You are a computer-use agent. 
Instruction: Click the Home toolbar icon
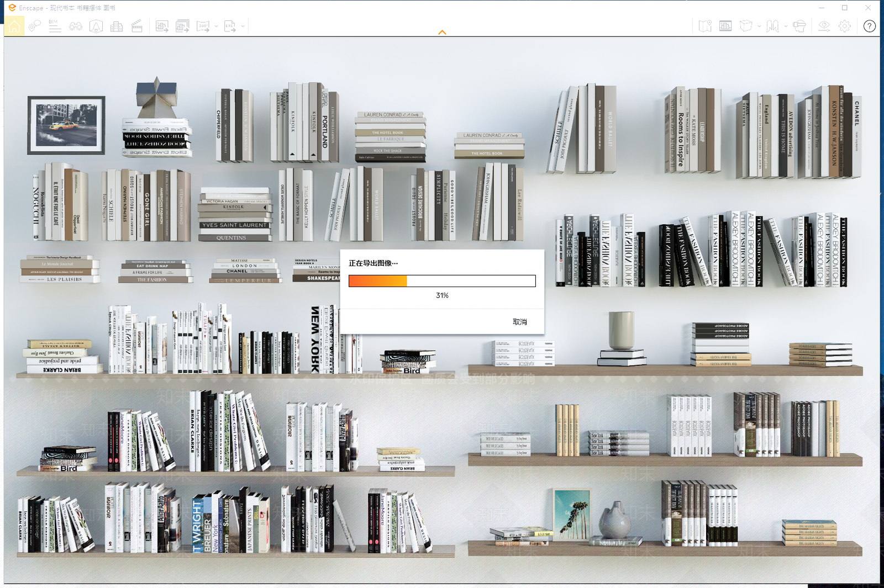point(14,26)
